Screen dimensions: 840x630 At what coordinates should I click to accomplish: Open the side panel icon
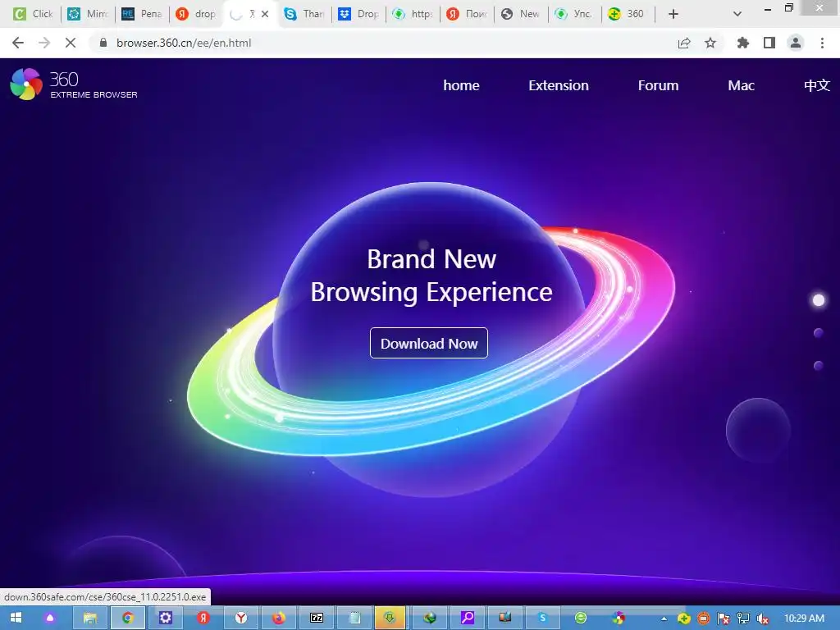coord(769,43)
